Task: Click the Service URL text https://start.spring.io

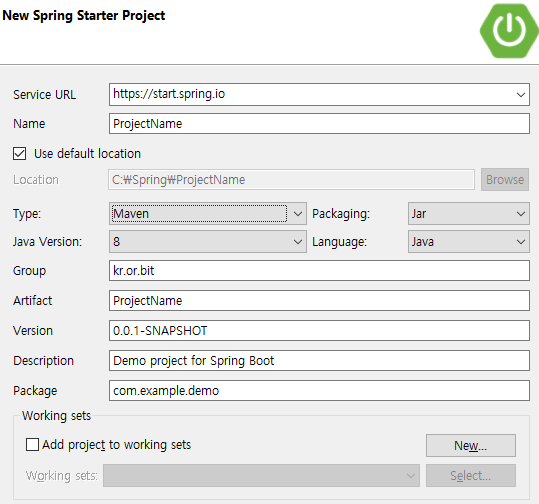Action: (169, 94)
